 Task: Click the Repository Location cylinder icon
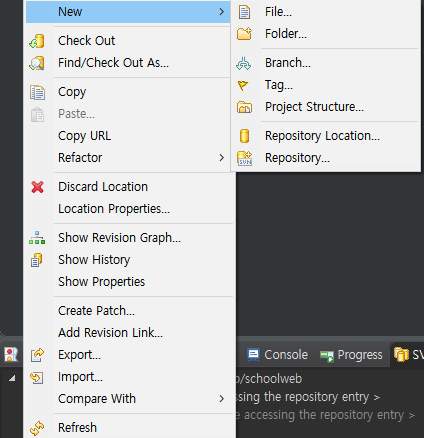pyautogui.click(x=244, y=136)
